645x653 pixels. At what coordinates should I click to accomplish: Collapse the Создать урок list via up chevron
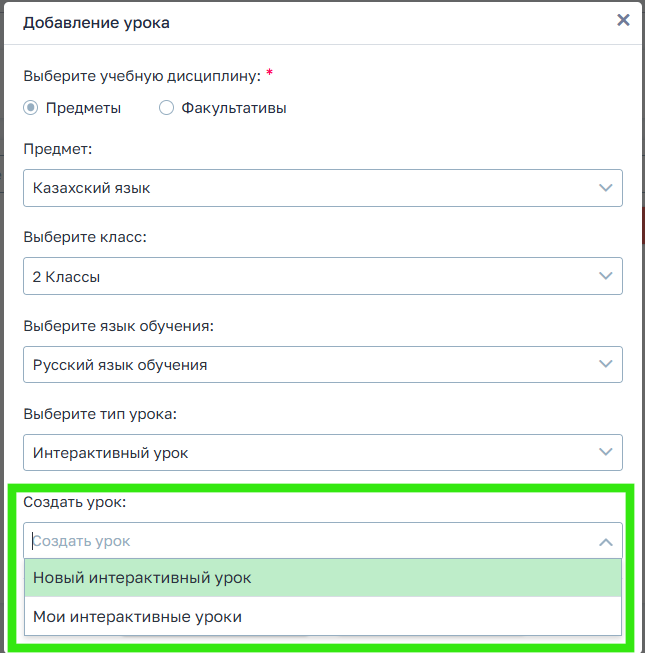pyautogui.click(x=605, y=541)
